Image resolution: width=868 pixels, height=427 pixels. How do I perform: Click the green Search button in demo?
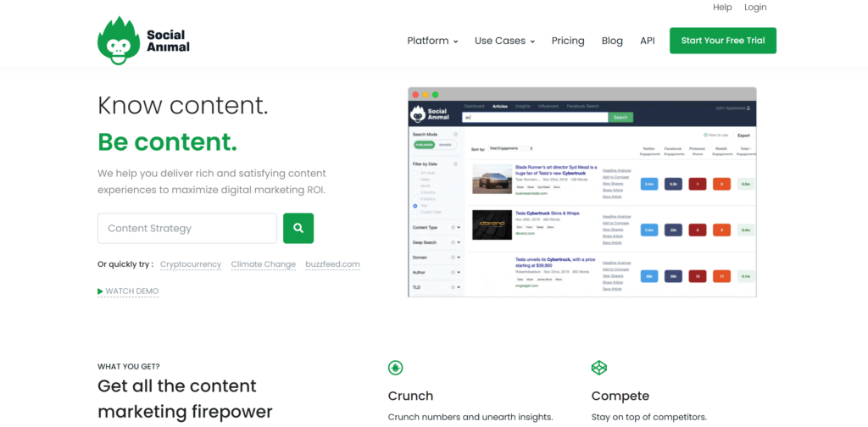pyautogui.click(x=620, y=117)
